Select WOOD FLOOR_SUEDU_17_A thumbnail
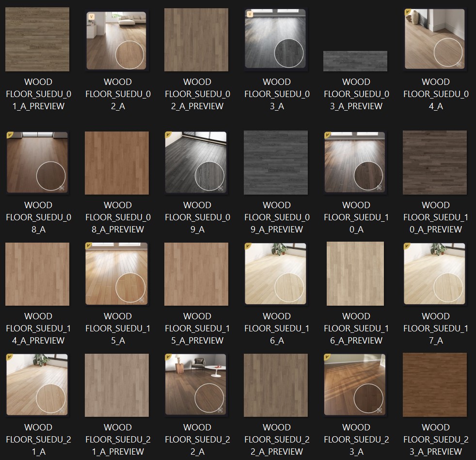476x460 pixels. 435,274
